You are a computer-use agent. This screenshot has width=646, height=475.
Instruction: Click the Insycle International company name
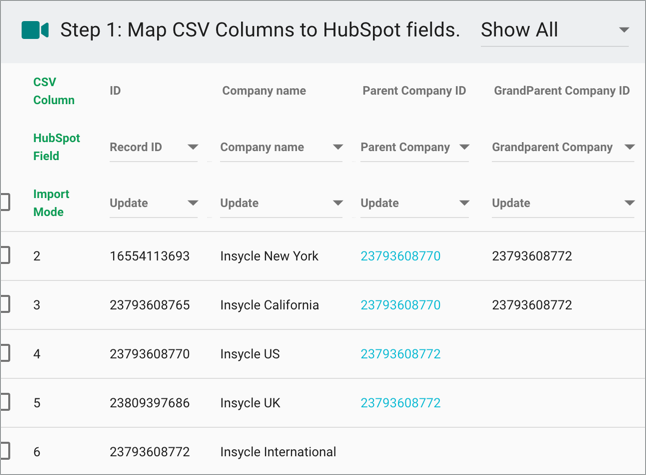click(x=278, y=452)
